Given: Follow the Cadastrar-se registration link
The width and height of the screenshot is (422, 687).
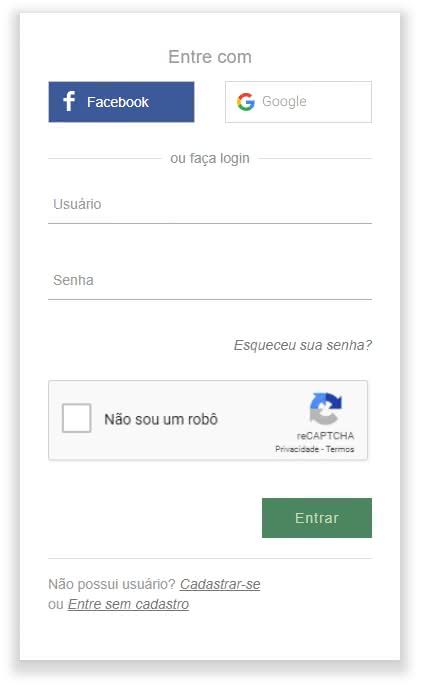Looking at the screenshot, I should 220,584.
